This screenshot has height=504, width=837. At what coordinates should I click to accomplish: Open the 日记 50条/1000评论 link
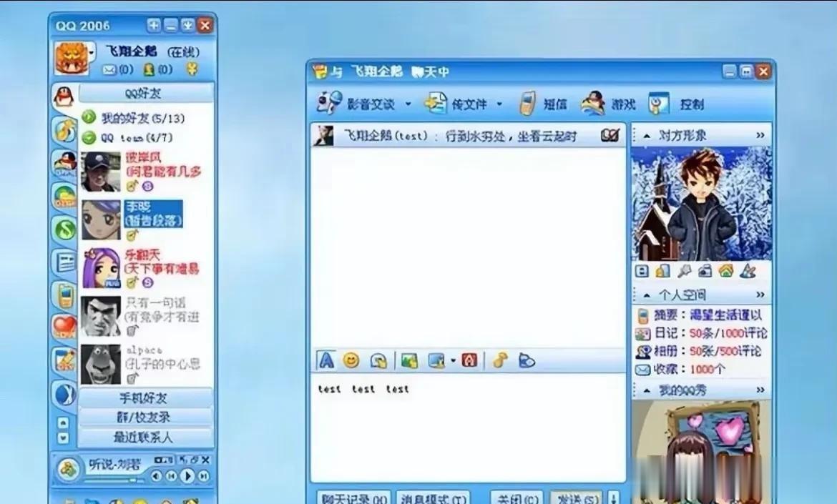701,333
